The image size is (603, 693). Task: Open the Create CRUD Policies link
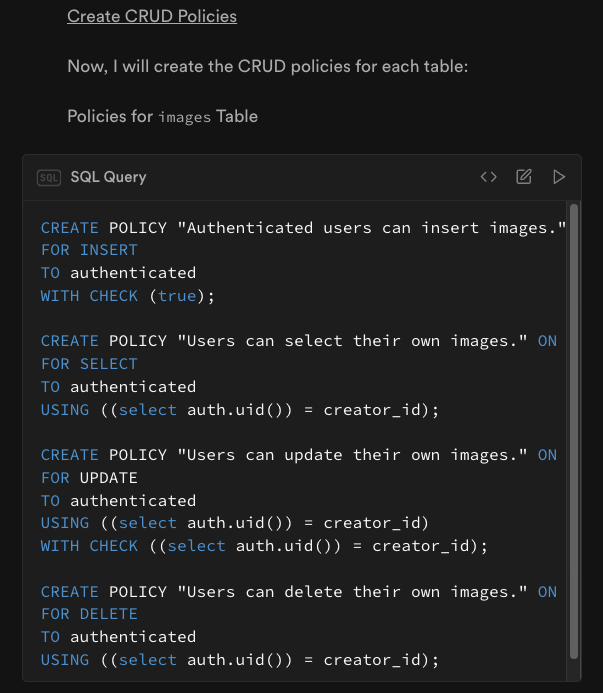point(152,16)
